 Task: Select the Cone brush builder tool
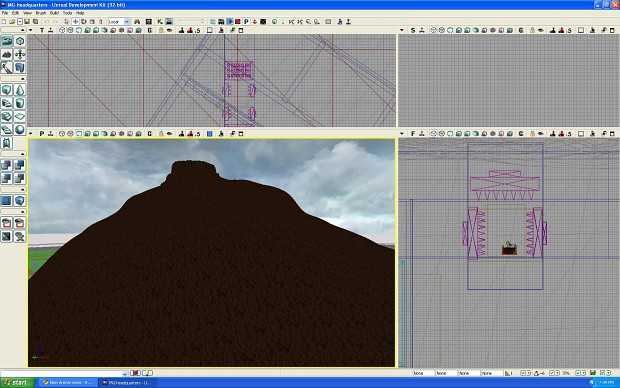[x=20, y=90]
